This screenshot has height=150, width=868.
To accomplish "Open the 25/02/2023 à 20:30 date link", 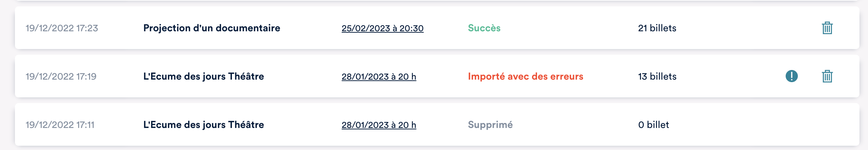I will [382, 28].
